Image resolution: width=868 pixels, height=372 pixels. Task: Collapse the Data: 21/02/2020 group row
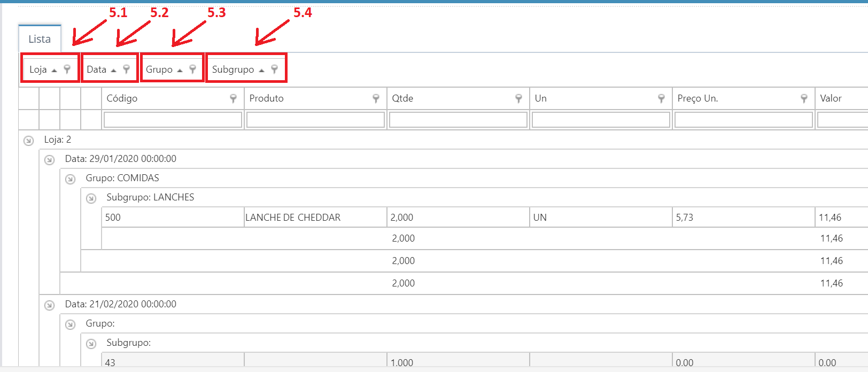(50, 305)
